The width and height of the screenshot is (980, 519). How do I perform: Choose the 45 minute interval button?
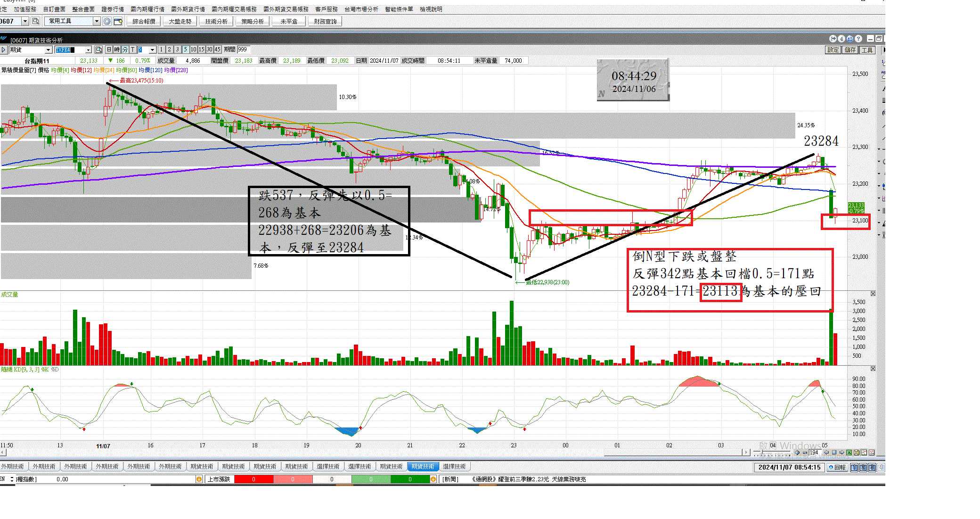coord(218,49)
